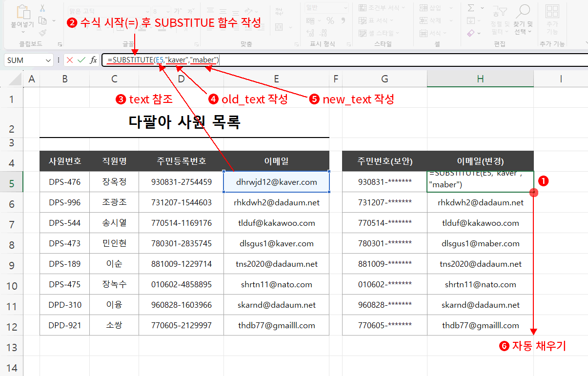This screenshot has height=376, width=588.
Task: Click the 이메일(변경) header cell
Action: [480, 161]
